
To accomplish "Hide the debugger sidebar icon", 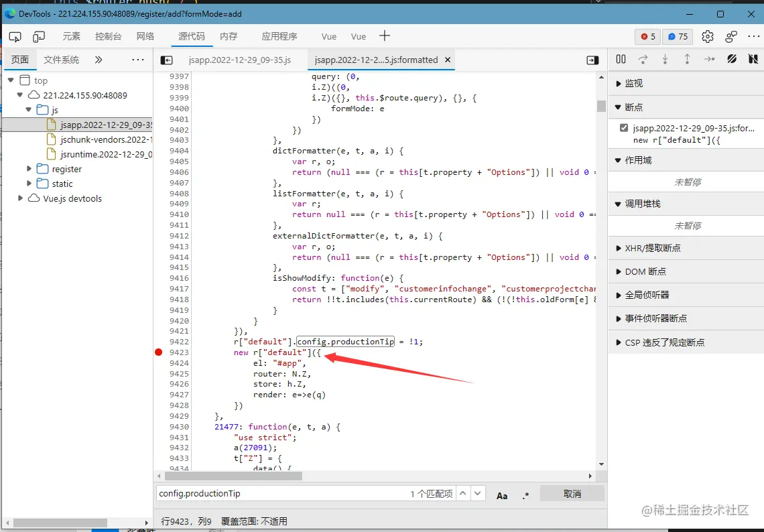I will pyautogui.click(x=592, y=60).
